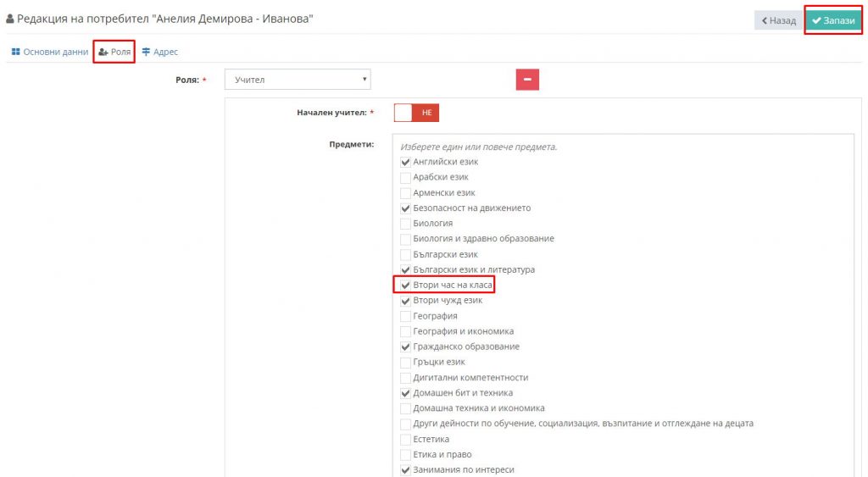Check the Гръцки език checkbox
The height and width of the screenshot is (477, 868).
click(x=405, y=363)
